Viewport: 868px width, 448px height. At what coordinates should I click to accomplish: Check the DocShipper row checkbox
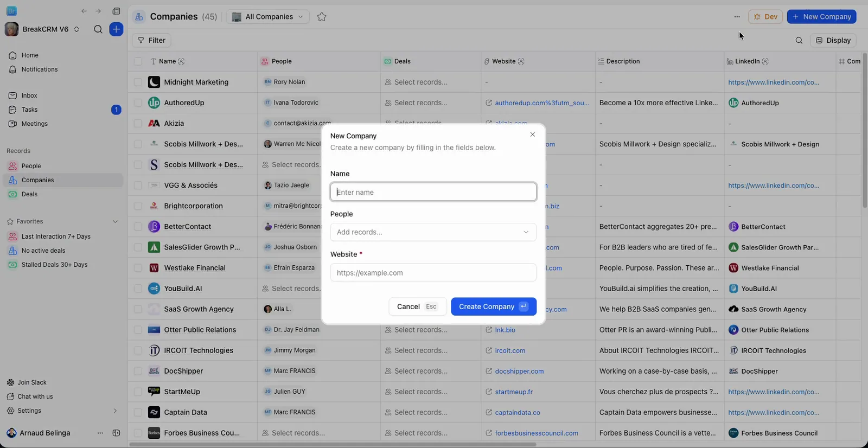point(138,371)
